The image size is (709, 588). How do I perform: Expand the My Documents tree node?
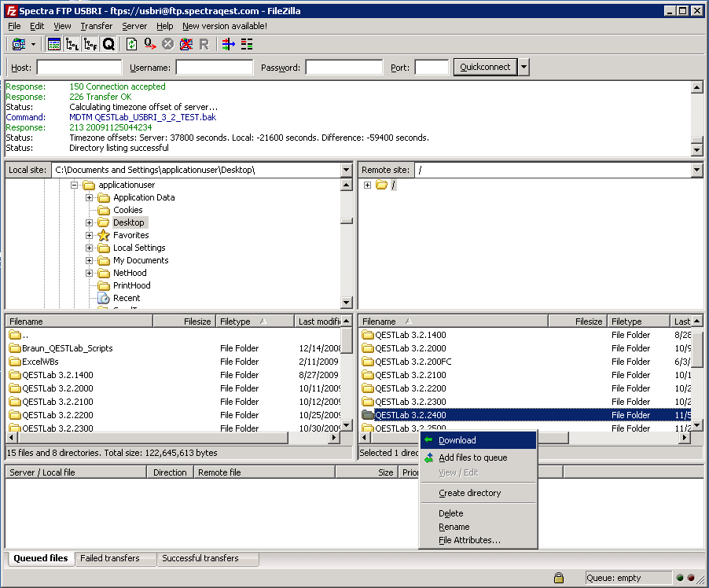pyautogui.click(x=90, y=260)
